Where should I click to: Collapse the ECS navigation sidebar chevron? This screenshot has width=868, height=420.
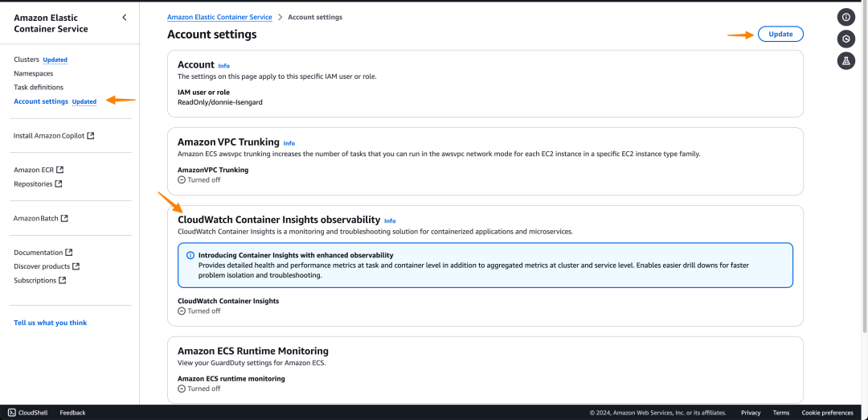point(124,17)
